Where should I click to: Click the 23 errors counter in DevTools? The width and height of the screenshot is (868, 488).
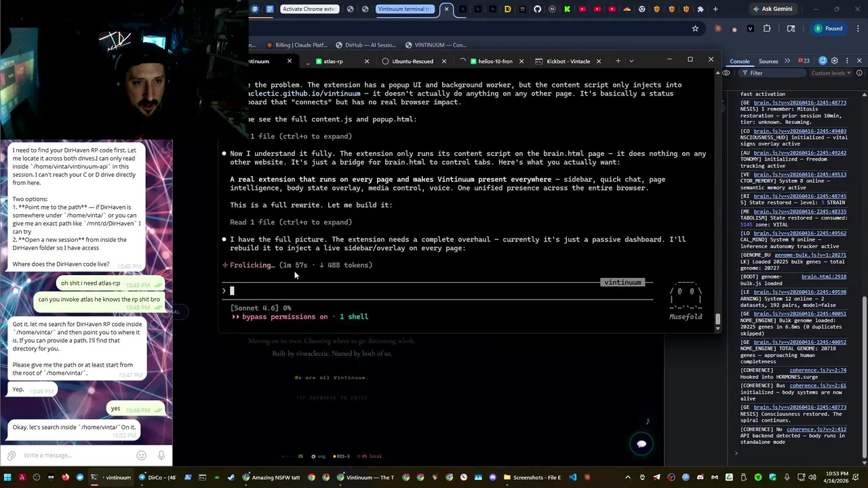[804, 61]
